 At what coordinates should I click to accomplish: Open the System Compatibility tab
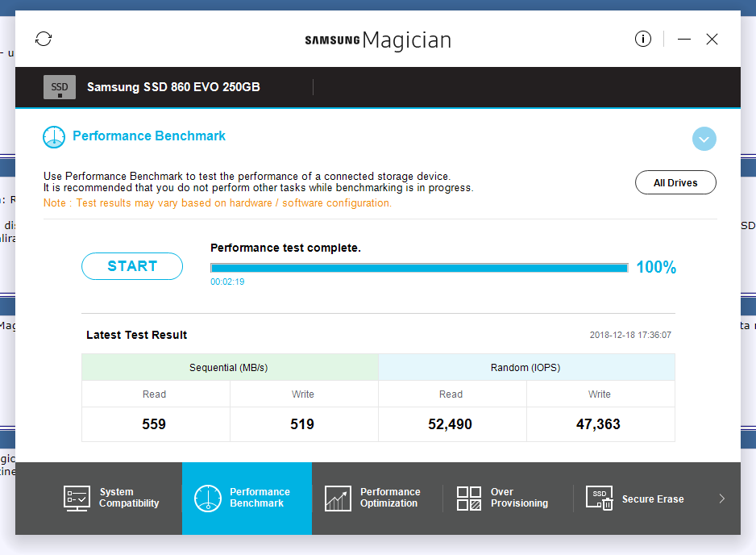click(x=129, y=498)
